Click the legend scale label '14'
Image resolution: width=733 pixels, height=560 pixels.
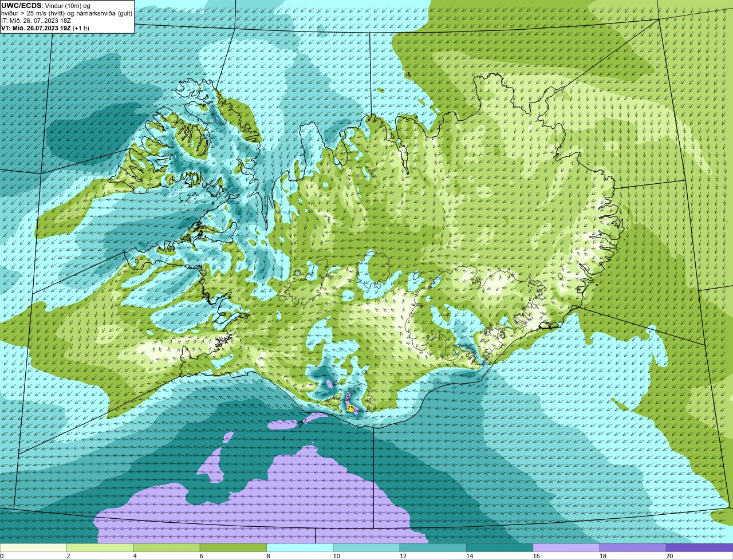click(x=470, y=556)
